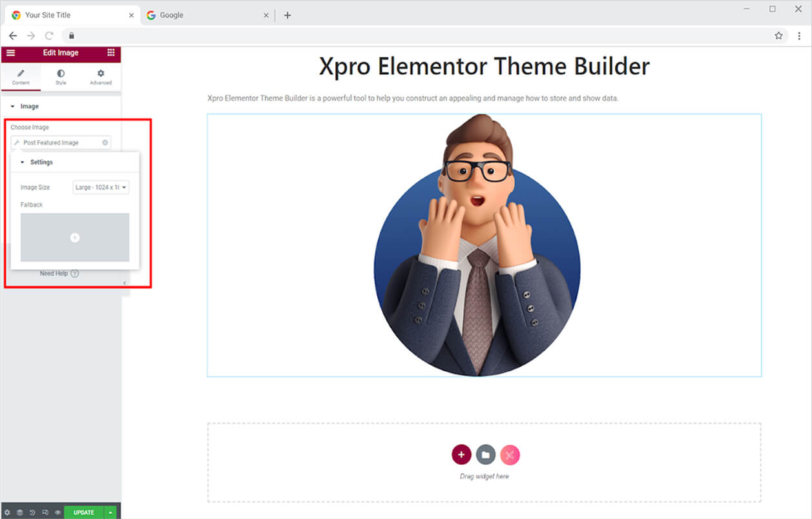The image size is (812, 519).
Task: Switch to the Advanced tab
Action: tap(101, 77)
